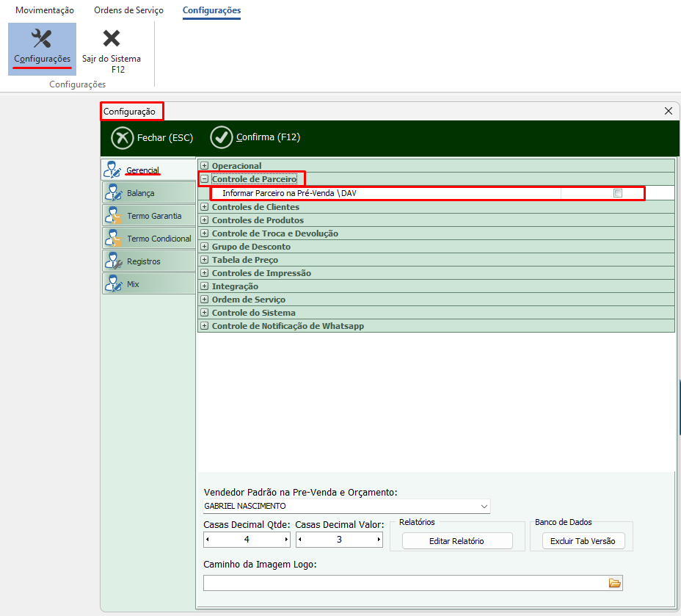Click the Editar Relatório button
This screenshot has height=616, width=681.
(456, 541)
